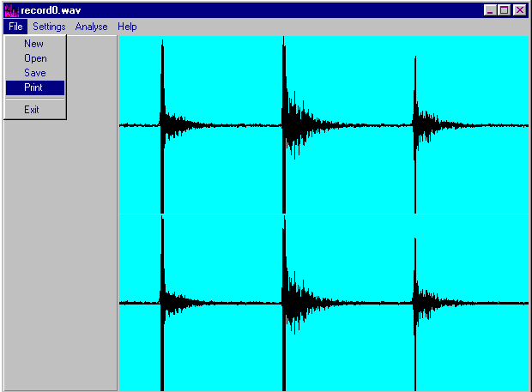
Task: Choose Open from the File menu
Action: 35,58
